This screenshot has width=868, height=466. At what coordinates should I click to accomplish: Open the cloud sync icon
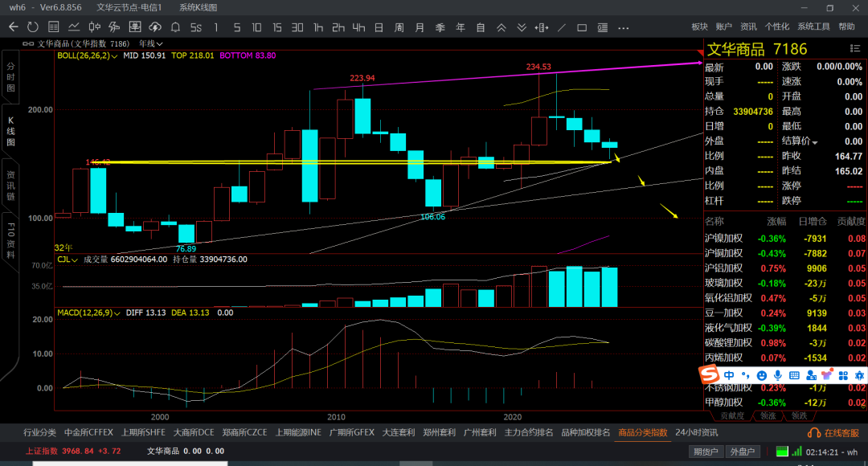coord(155,27)
